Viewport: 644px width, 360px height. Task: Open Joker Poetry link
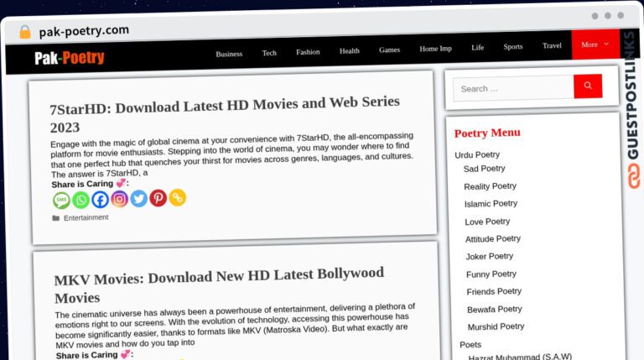489,257
